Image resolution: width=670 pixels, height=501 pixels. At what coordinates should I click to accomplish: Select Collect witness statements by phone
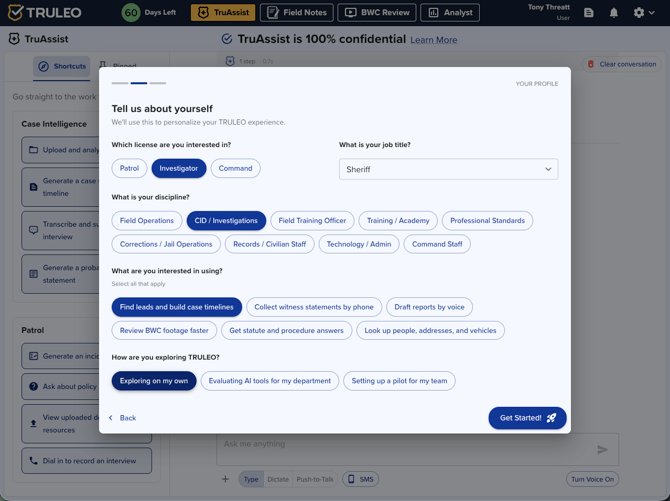coord(314,307)
